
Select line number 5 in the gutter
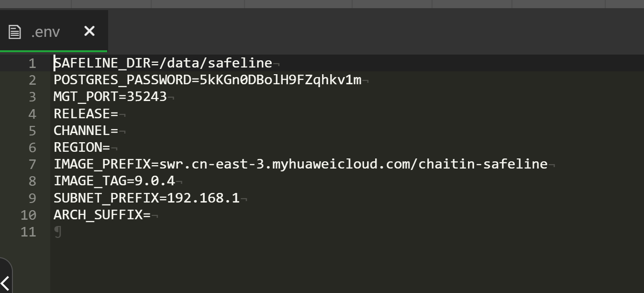tap(32, 131)
